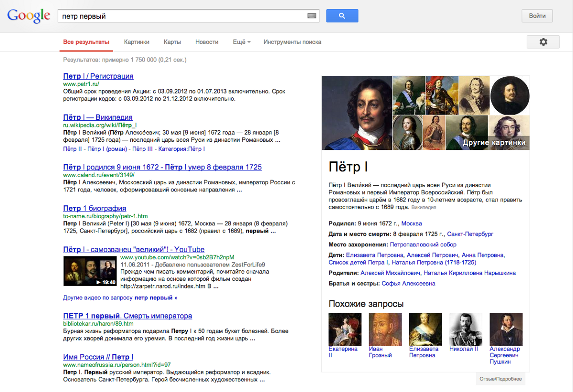Switch to the Новости tab

point(207,42)
